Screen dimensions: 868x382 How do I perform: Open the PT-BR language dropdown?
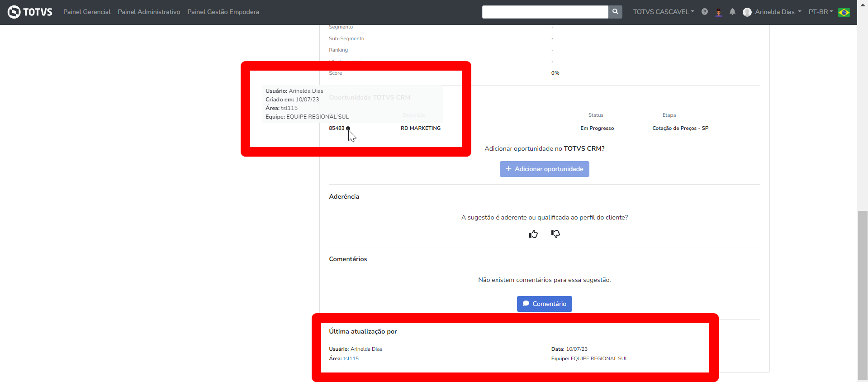tap(821, 12)
